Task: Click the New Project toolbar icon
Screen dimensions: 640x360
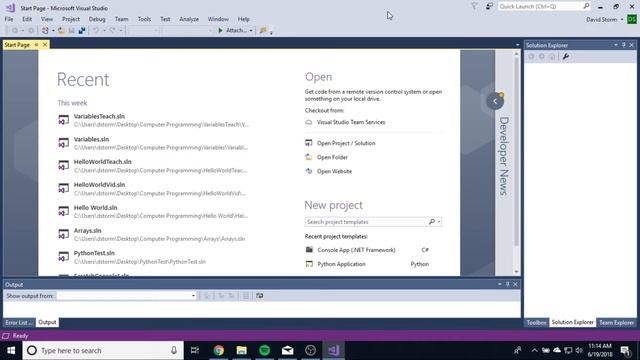Action: tap(45, 30)
